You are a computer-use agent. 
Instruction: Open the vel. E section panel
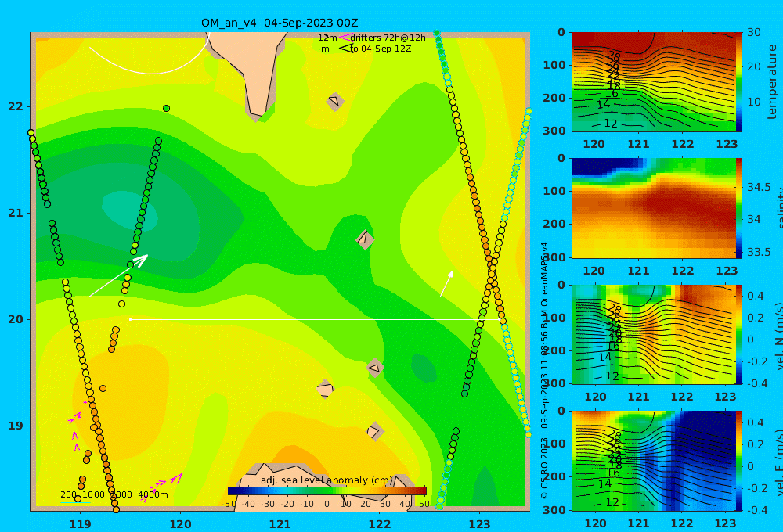tap(653, 461)
